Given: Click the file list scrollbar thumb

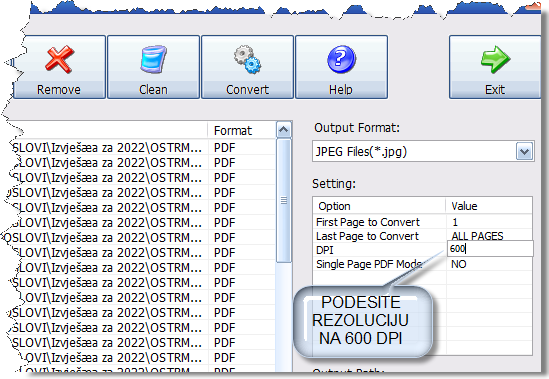Looking at the screenshot, I should coord(284,200).
